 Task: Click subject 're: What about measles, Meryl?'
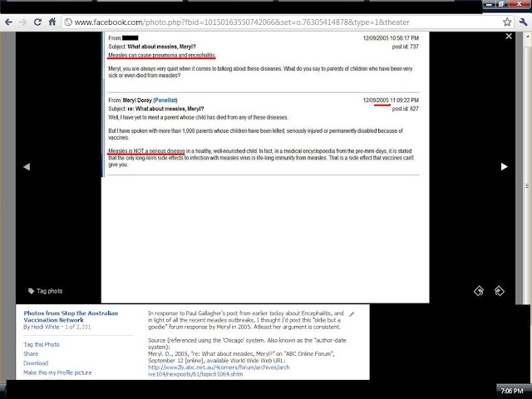point(165,109)
